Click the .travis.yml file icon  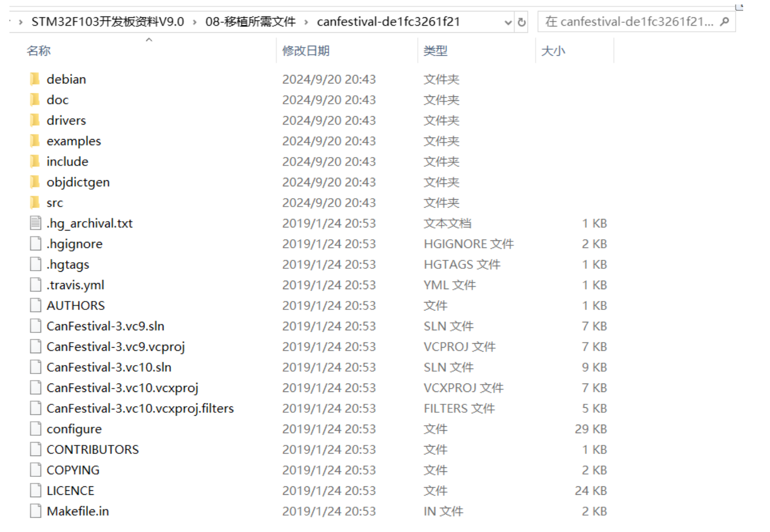[x=35, y=285]
